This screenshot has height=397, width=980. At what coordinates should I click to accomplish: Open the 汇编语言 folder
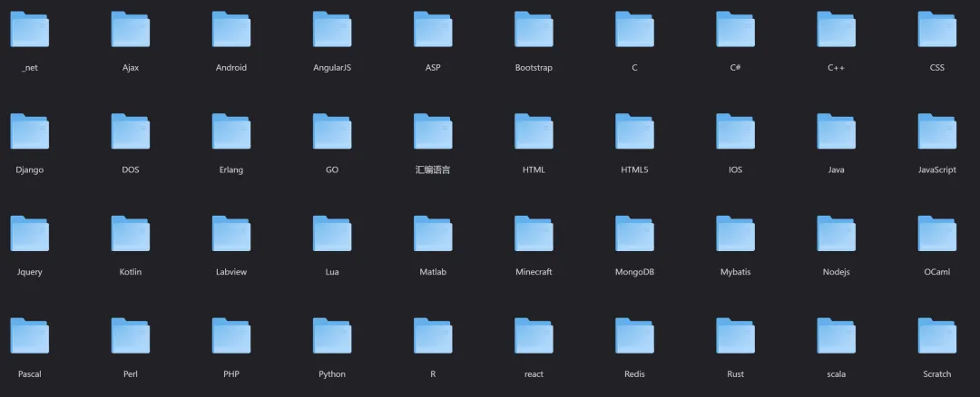coord(433,131)
